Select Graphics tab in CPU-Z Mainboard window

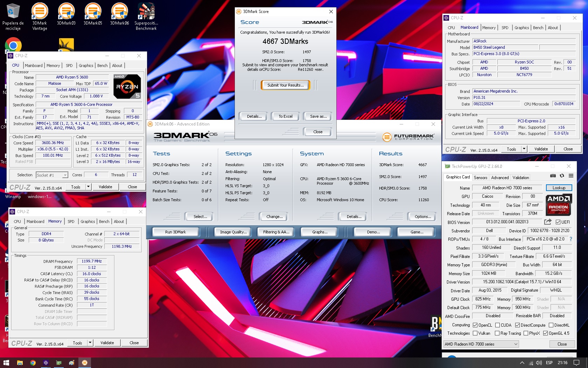pos(521,28)
